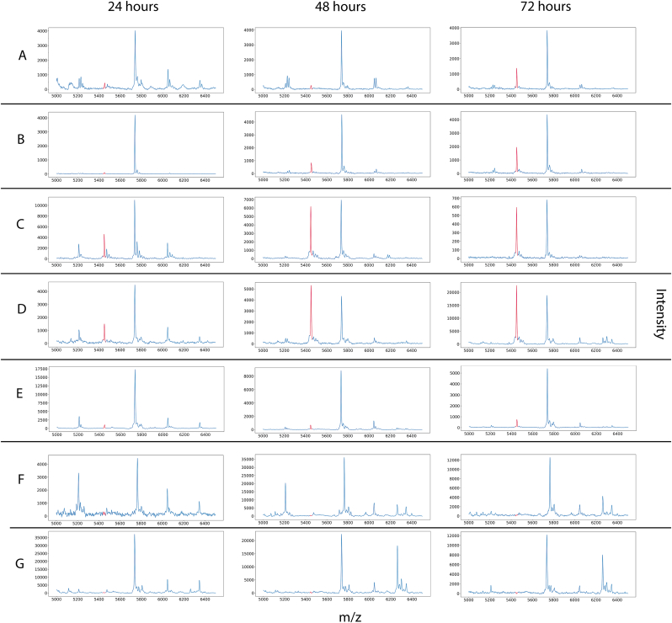Click the 'Intensity' axis label
This screenshot has height=623, width=672.
[x=660, y=314]
